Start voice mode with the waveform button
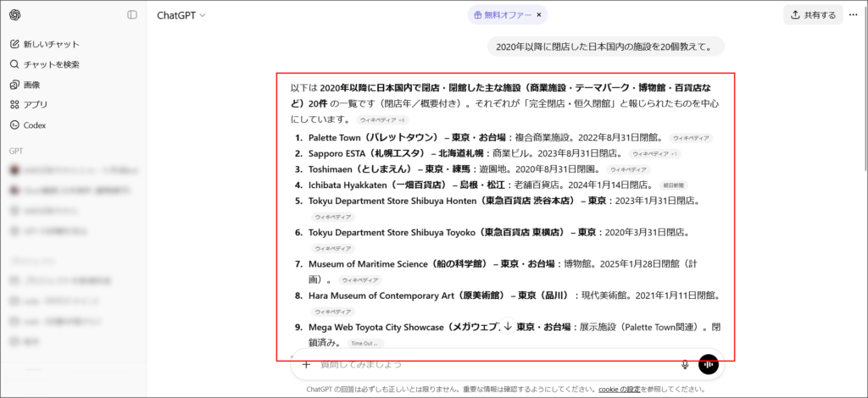The image size is (868, 398). point(708,364)
